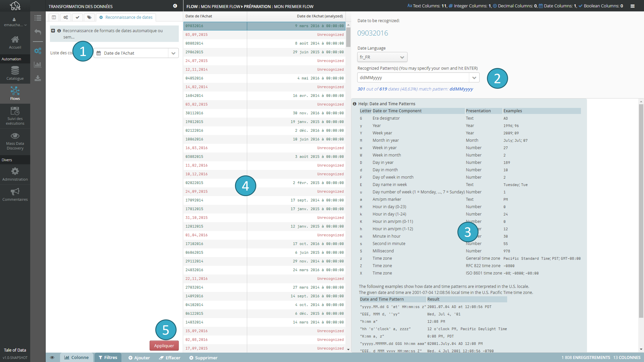Image resolution: width=644 pixels, height=362 pixels.
Task: Select the 03,09,2015 unrecognized row
Action: (x=264, y=35)
